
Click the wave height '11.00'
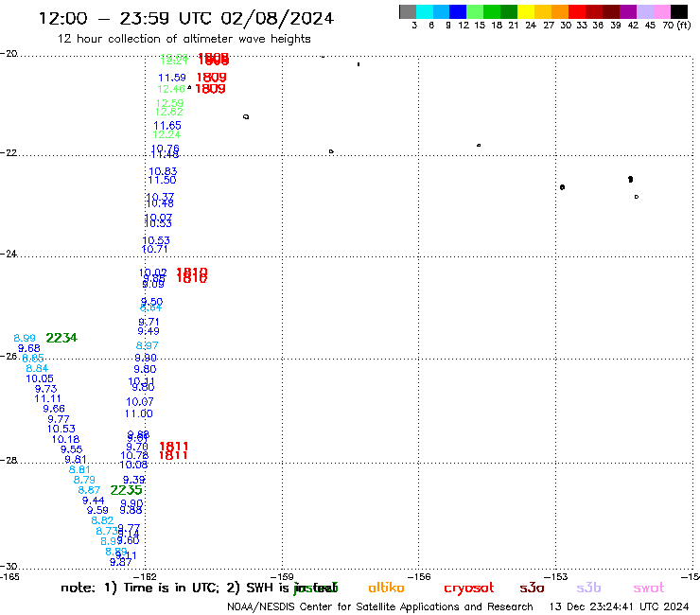pos(138,414)
